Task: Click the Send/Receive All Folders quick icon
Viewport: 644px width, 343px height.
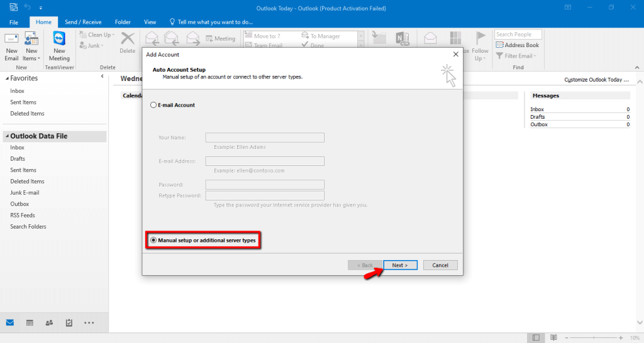Action: pos(14,7)
